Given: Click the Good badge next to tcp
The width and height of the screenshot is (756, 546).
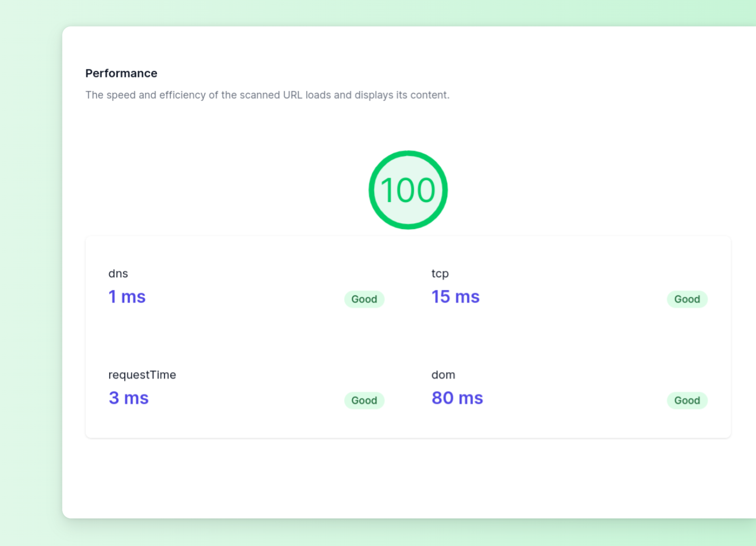Looking at the screenshot, I should 687,299.
